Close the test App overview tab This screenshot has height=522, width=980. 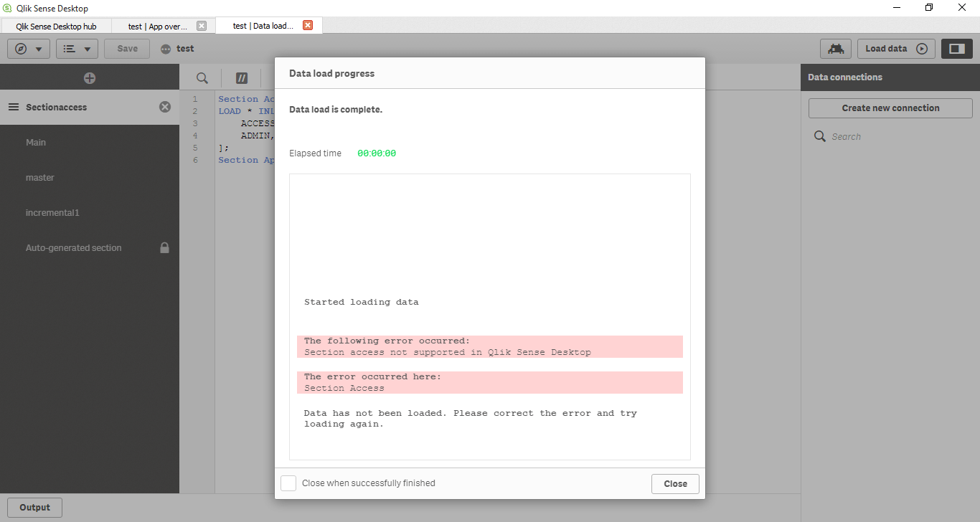[202, 26]
